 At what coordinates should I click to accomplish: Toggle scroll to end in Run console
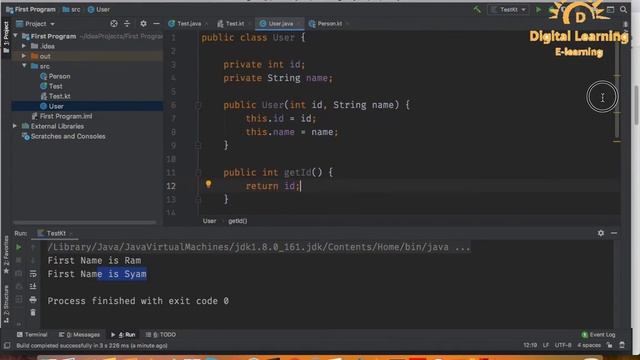coord(33,287)
